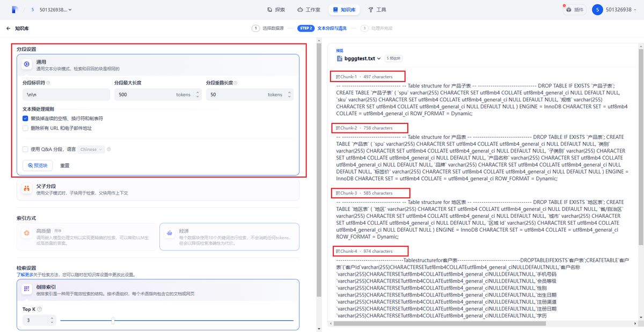Click the 高质量 index method icon
This screenshot has width=644, height=332.
coord(26,233)
